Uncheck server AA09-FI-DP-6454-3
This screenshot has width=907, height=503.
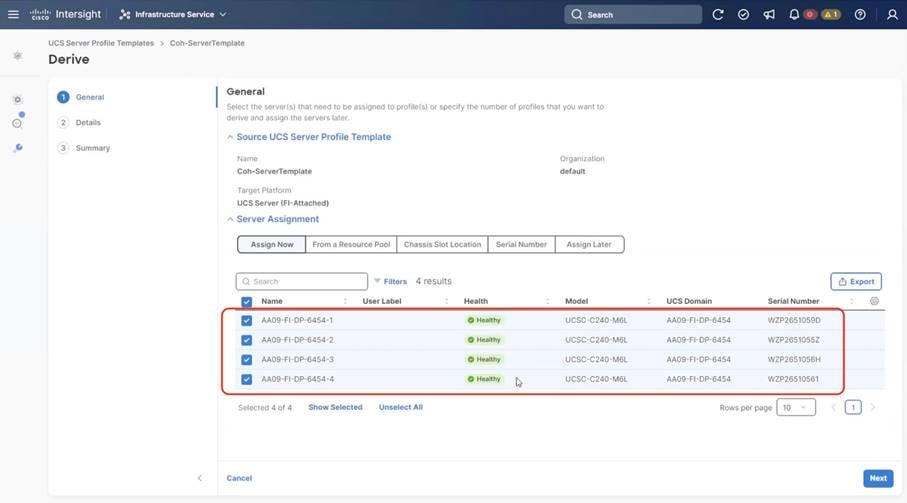tap(246, 360)
